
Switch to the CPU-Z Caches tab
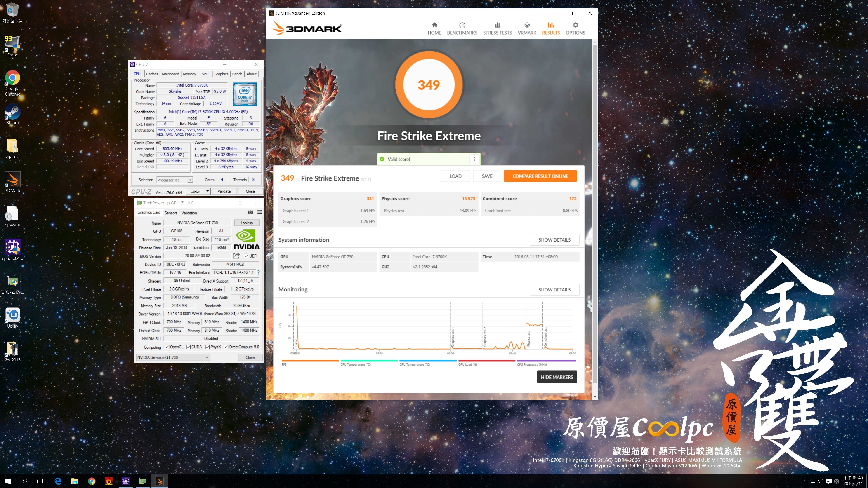[x=152, y=74]
